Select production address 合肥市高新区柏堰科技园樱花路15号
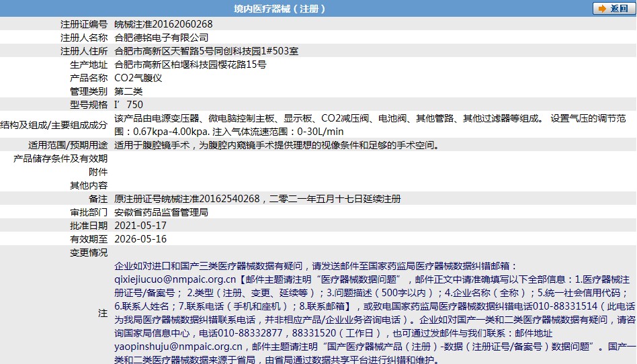Viewport: 637px width, 364px height. [190, 64]
